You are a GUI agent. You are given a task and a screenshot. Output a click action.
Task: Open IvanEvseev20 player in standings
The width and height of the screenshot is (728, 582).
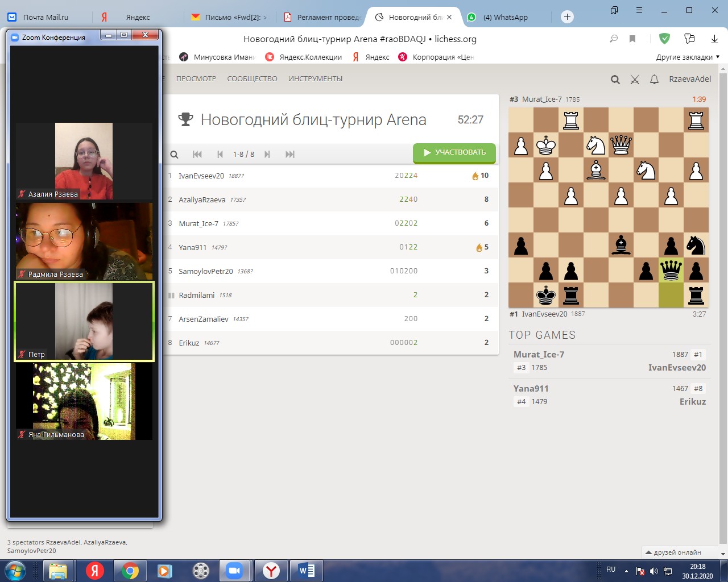point(201,176)
